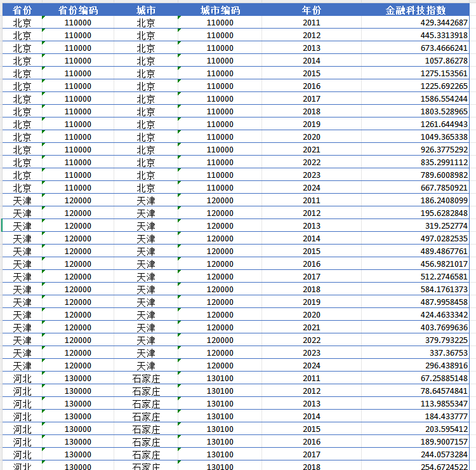The width and height of the screenshot is (476, 470).
Task: Click the cell with value 1225.692265
Action: pos(415,86)
